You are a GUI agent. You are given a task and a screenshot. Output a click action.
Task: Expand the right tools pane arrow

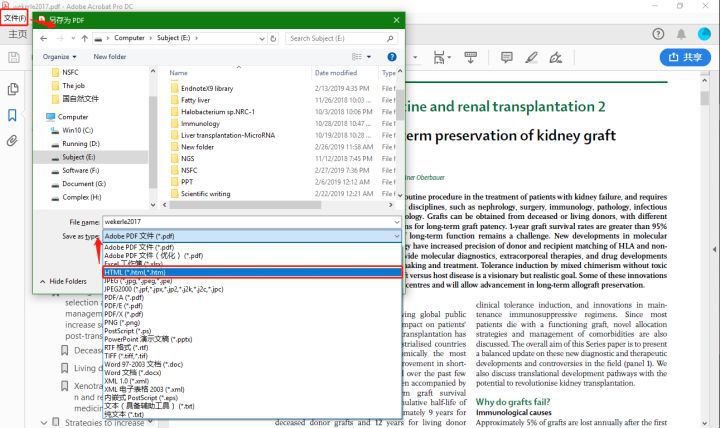(714, 249)
